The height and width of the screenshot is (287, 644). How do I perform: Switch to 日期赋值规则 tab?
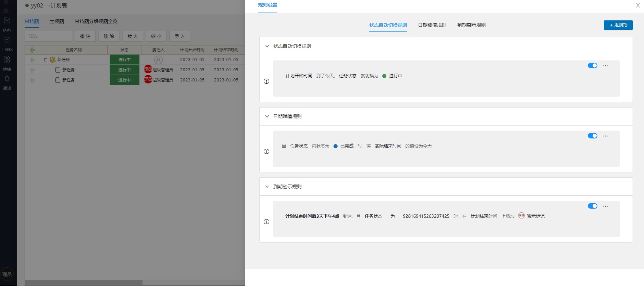pos(432,25)
